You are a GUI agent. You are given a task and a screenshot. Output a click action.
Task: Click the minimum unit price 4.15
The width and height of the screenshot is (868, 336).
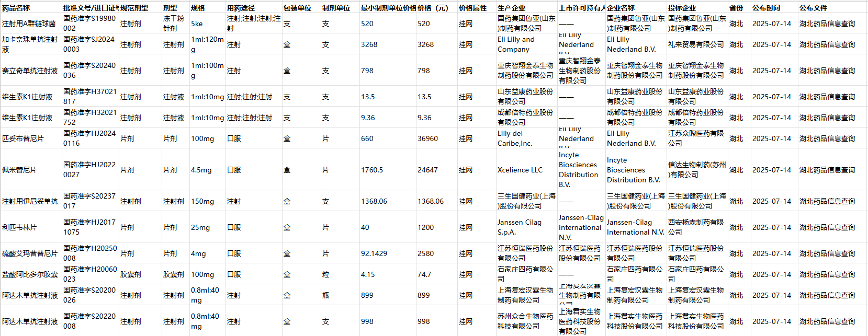coord(388,274)
